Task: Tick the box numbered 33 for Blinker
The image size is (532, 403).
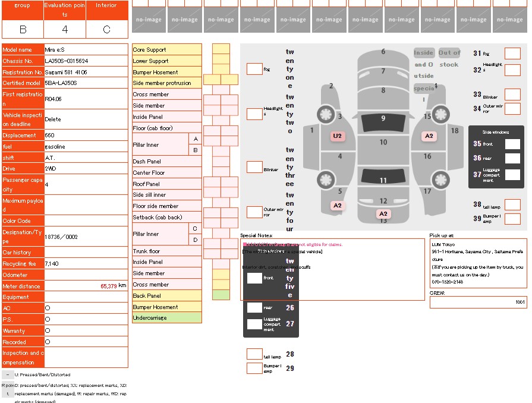Action: (x=512, y=95)
